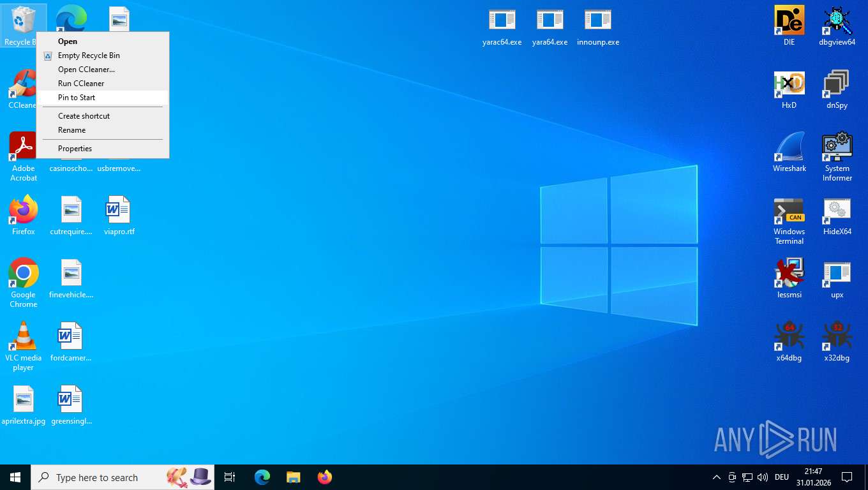The height and width of the screenshot is (490, 868).
Task: Select the fordcamer... Word document icon
Action: (71, 343)
